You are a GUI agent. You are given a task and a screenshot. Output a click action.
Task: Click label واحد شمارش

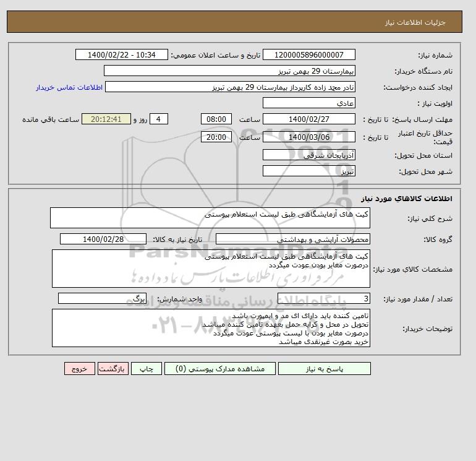179,299
